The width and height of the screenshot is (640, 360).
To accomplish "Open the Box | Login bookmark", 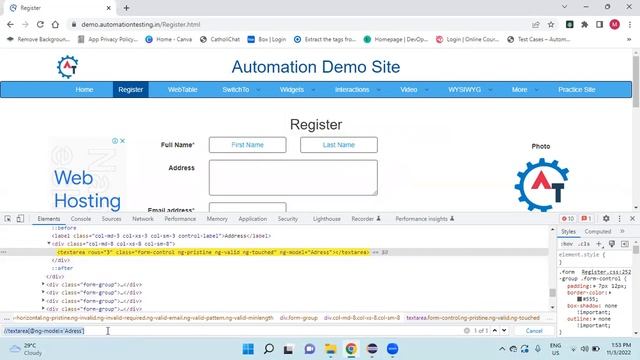I will pos(267,40).
